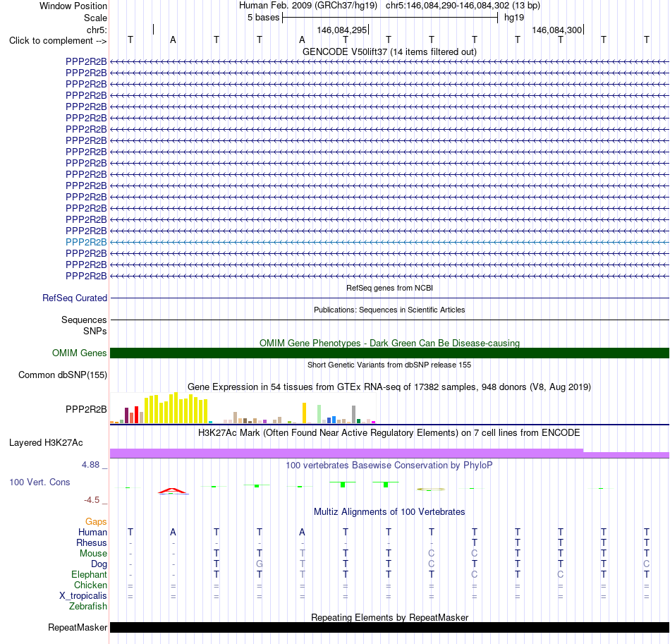Click the Window Position label
Screen dimensions: 670x644
pos(73,6)
